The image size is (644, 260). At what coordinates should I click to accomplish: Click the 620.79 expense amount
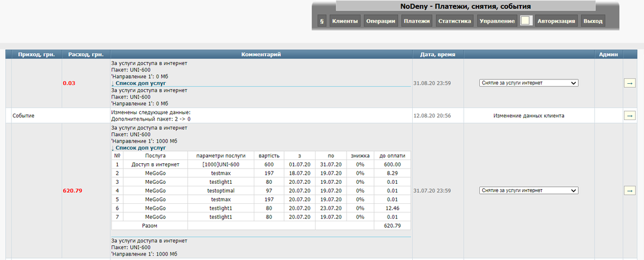pos(73,191)
